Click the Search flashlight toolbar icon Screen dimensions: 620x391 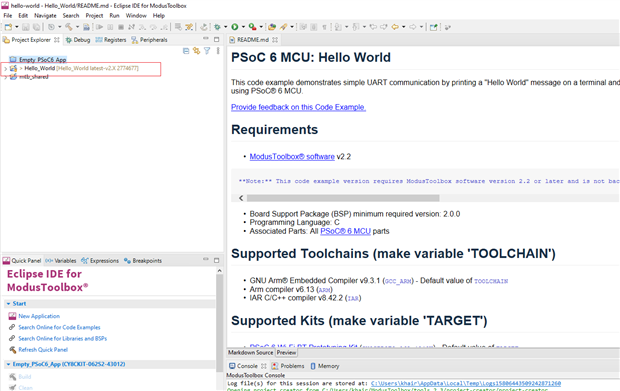pyautogui.click(x=284, y=27)
